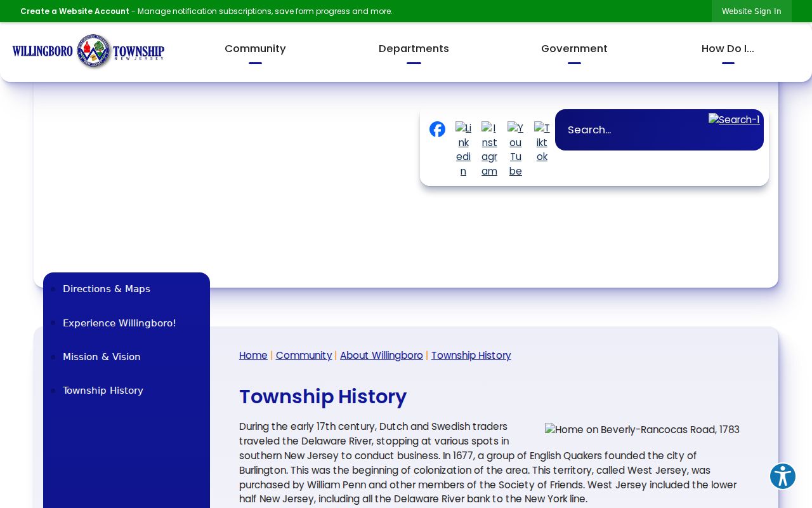This screenshot has height=508, width=812.
Task: Open the Instagram social link
Action: pyautogui.click(x=489, y=150)
